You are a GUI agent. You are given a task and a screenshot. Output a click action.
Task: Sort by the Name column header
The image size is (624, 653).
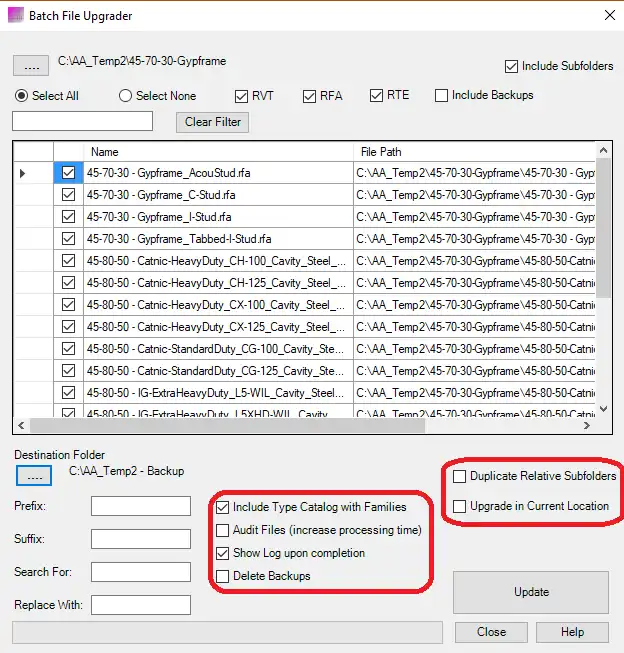217,152
